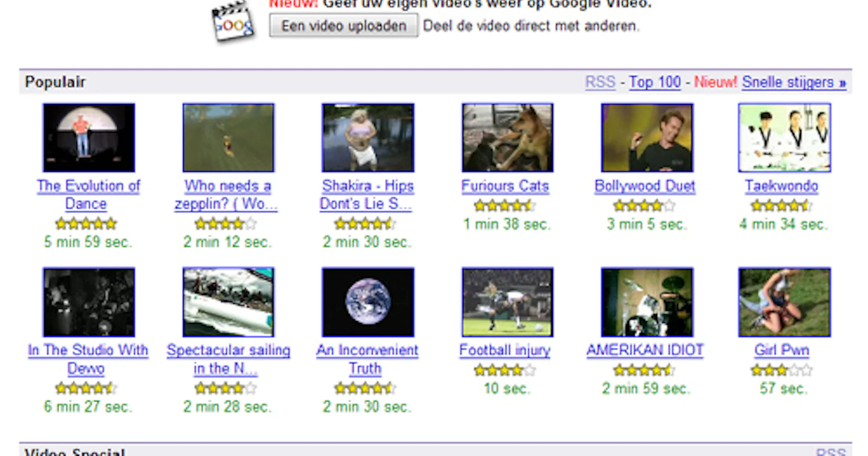View the 'Snelle stijgers »' page
The image size is (868, 456).
pos(793,82)
